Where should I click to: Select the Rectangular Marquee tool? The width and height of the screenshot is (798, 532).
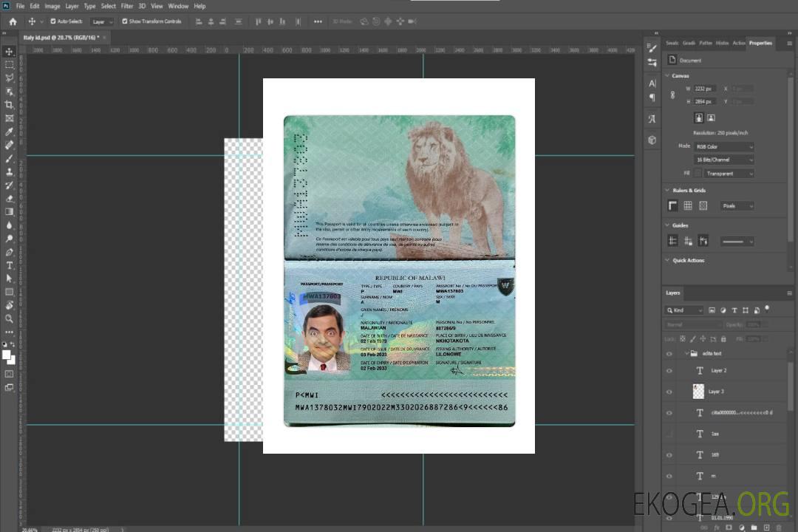tap(9, 65)
